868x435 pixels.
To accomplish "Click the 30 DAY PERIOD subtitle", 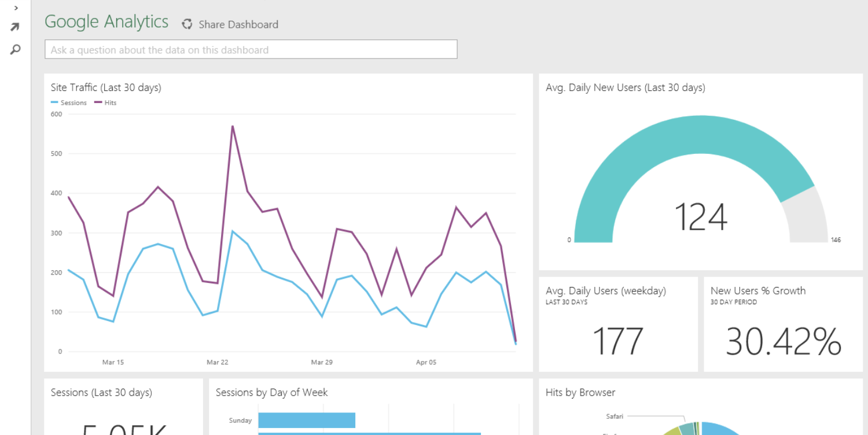I will [734, 302].
